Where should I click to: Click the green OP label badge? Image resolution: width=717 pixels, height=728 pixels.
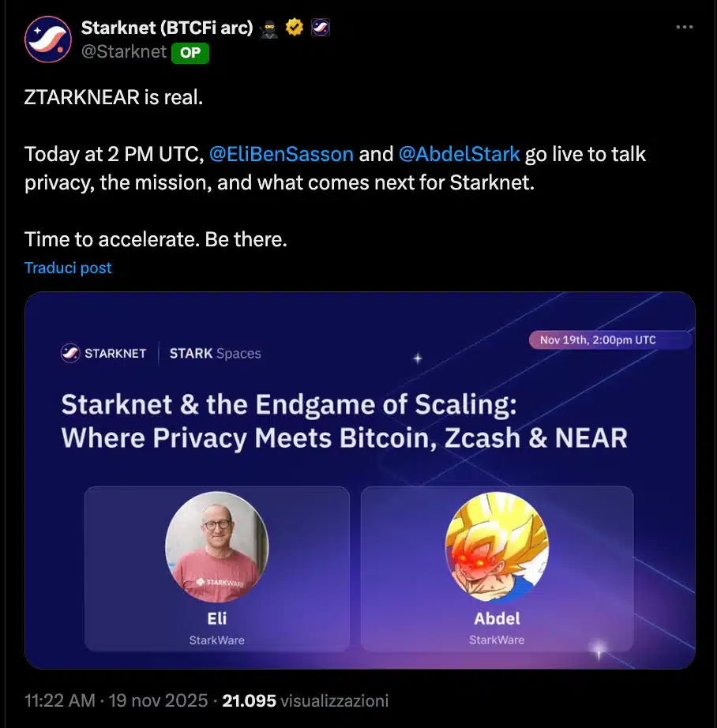[189, 53]
